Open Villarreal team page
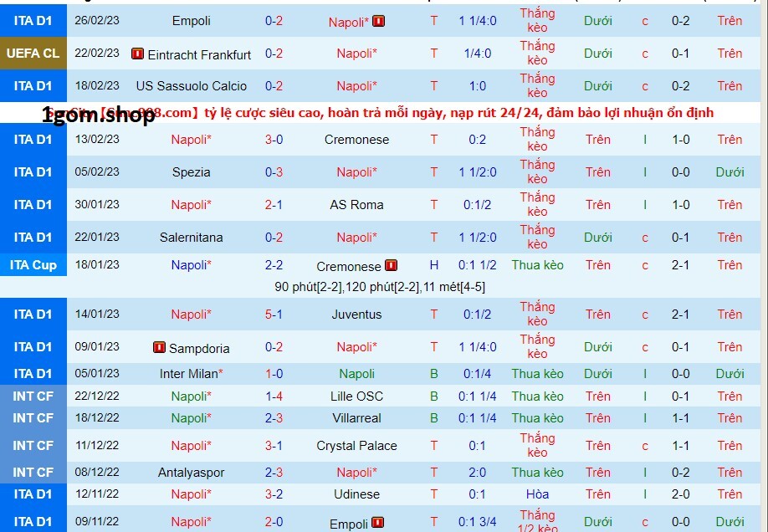The width and height of the screenshot is (768, 532). pyautogui.click(x=356, y=418)
